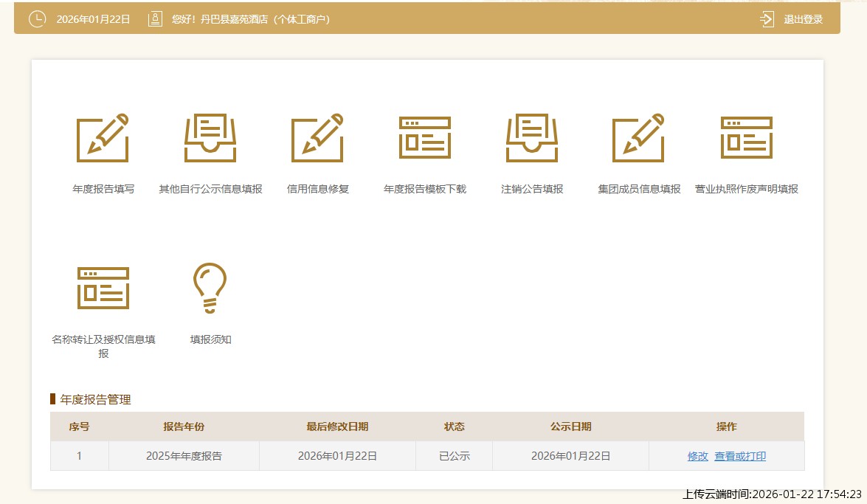Click the logout arrow icon in header
867x504 pixels.
point(767,19)
